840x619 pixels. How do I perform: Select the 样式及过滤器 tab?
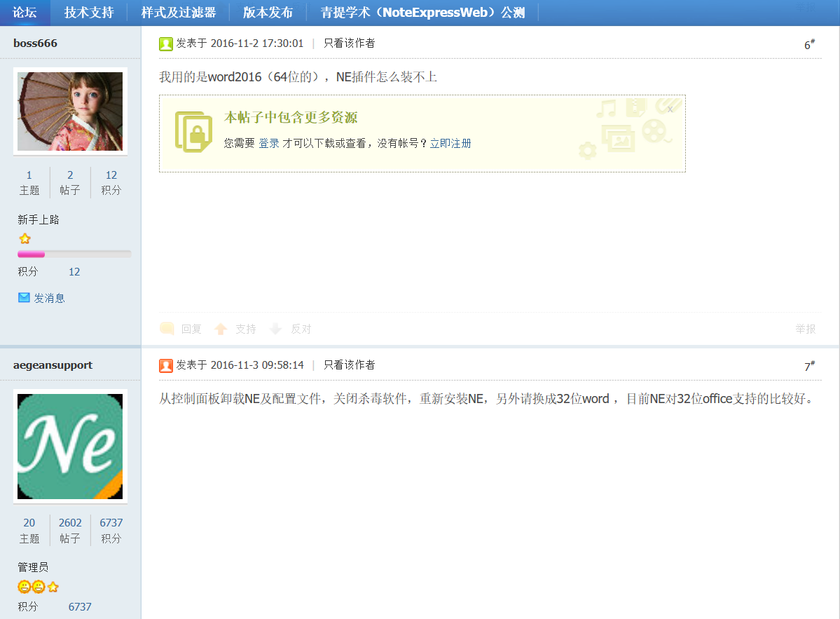tap(178, 12)
